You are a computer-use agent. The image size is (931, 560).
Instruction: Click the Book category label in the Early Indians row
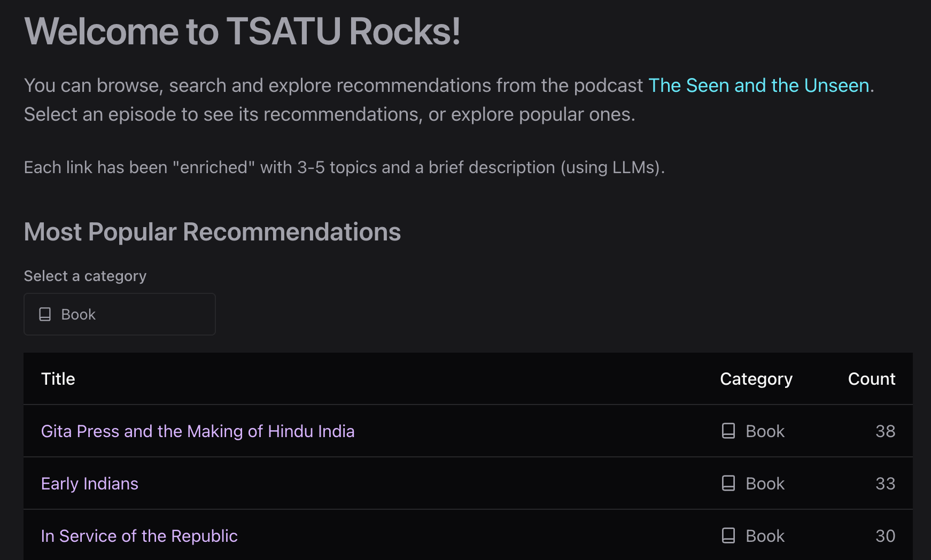765,484
